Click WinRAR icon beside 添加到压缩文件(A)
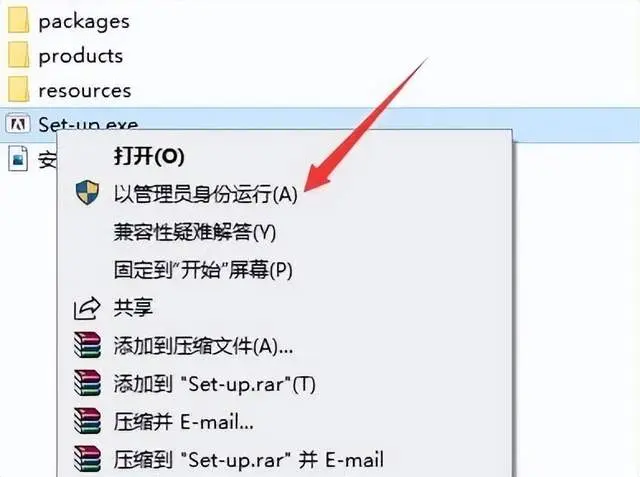Viewport: 640px width, 477px height. (87, 345)
